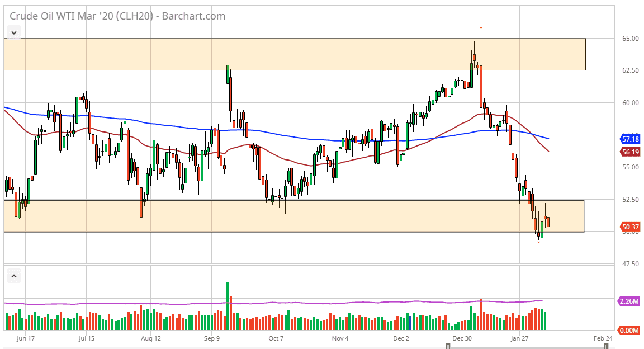This screenshot has height=349, width=644.
Task: Click the red high marker above the January peak
Action: (x=481, y=27)
